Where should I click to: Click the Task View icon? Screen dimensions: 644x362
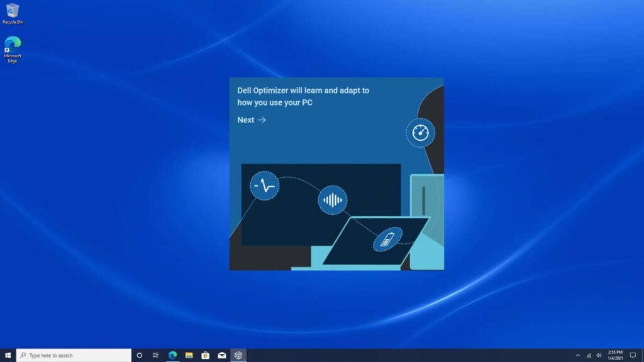click(156, 354)
